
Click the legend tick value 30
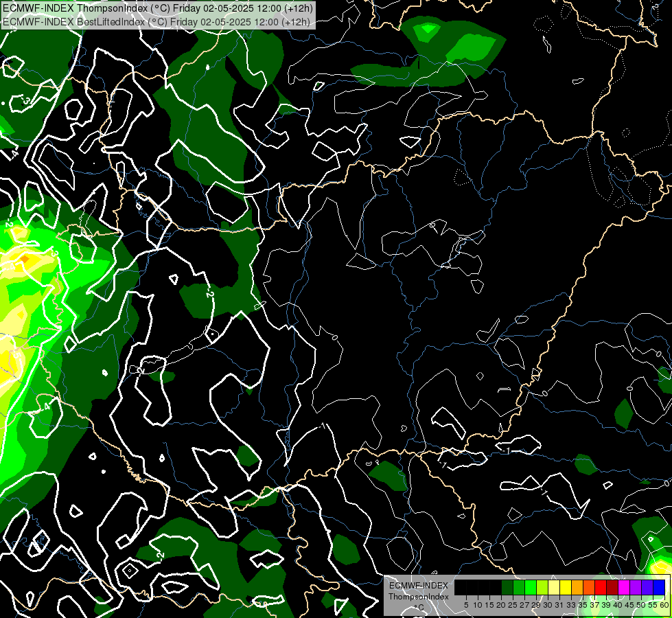point(548,605)
